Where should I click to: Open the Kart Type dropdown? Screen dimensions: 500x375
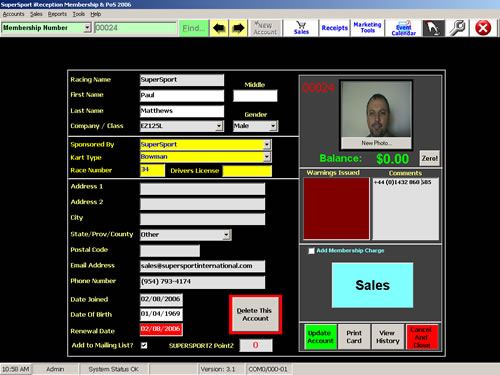point(267,157)
